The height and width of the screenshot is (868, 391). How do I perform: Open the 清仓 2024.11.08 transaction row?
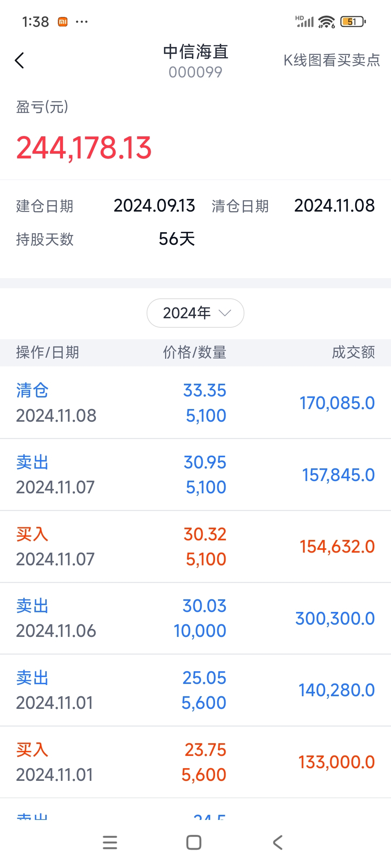point(195,403)
